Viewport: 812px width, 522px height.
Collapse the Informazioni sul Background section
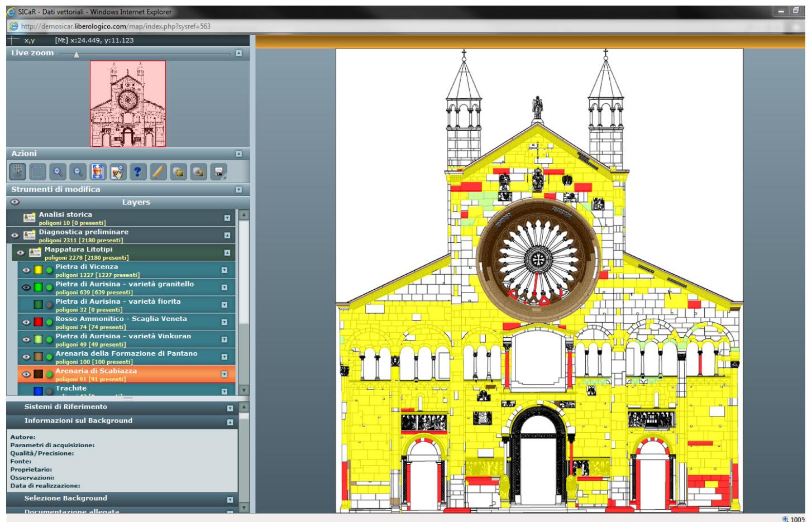(x=230, y=422)
